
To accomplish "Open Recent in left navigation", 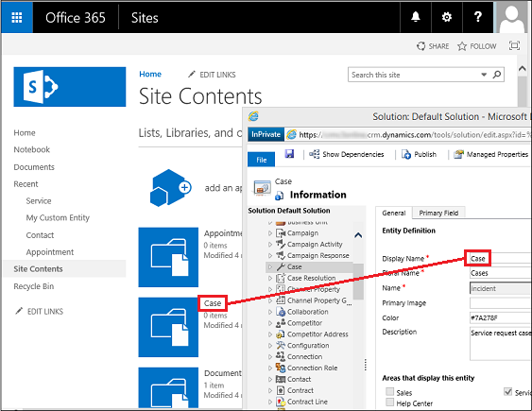I will (26, 184).
